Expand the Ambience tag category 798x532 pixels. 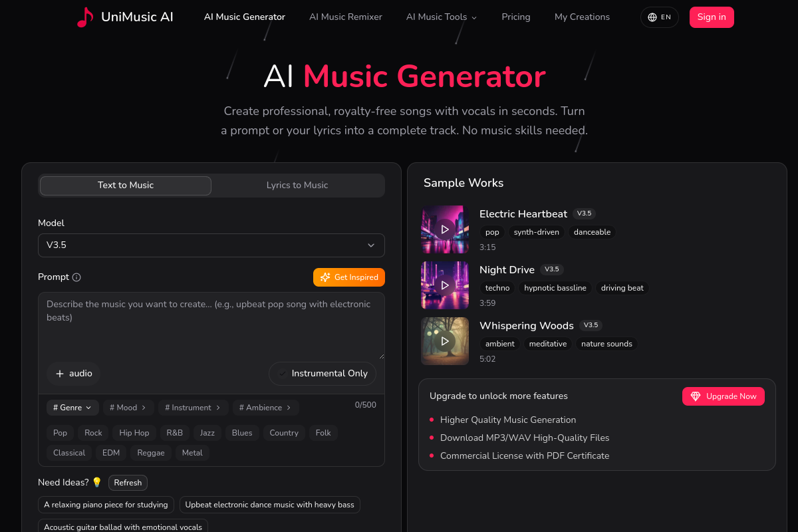pos(265,408)
